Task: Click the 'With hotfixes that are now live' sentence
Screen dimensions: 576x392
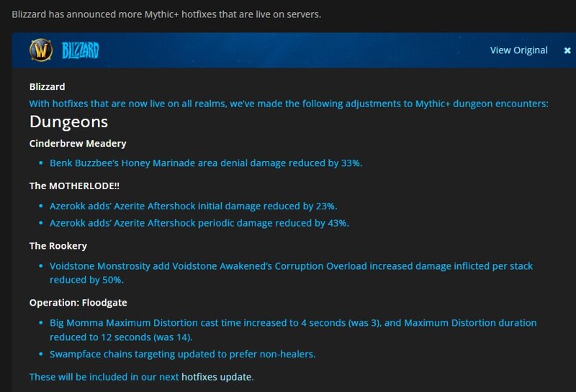Action: 289,104
